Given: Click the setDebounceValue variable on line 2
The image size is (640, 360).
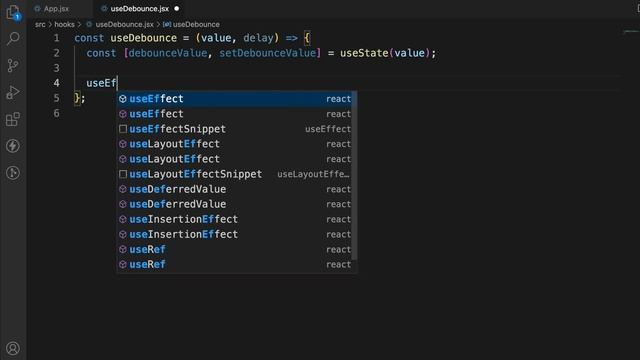Looking at the screenshot, I should 267,53.
